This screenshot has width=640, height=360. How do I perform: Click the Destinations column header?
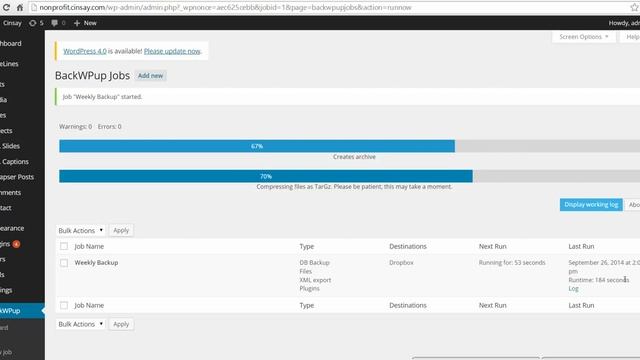tap(408, 247)
